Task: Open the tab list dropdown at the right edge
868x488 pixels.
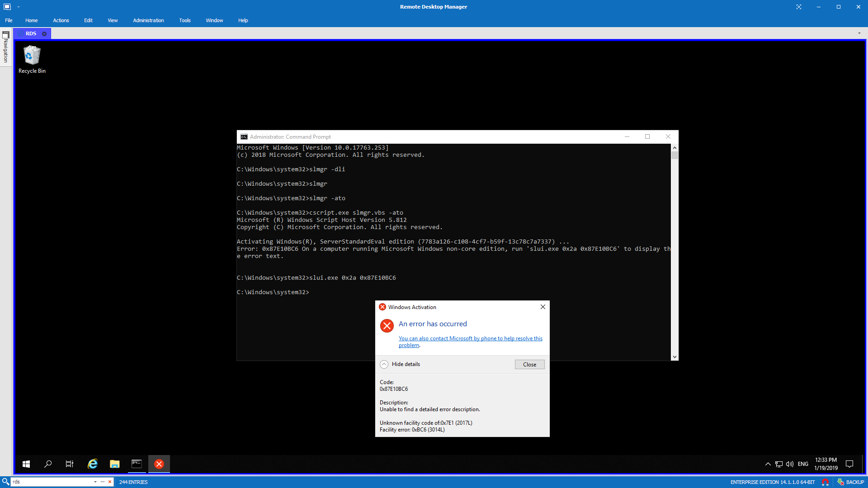Action: coord(860,33)
